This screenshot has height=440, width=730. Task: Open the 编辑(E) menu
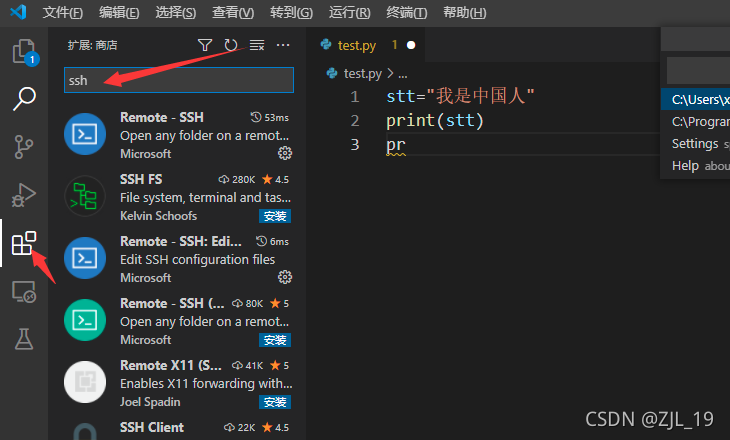(x=119, y=12)
